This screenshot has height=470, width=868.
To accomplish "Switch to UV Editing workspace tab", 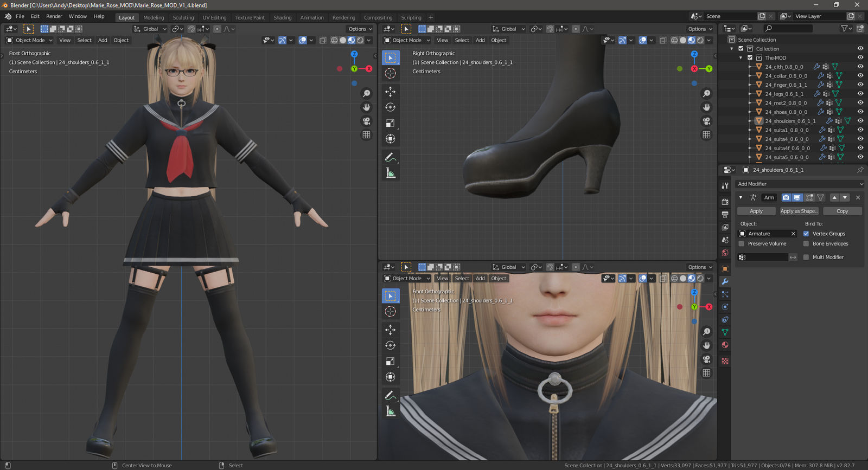I will point(214,17).
